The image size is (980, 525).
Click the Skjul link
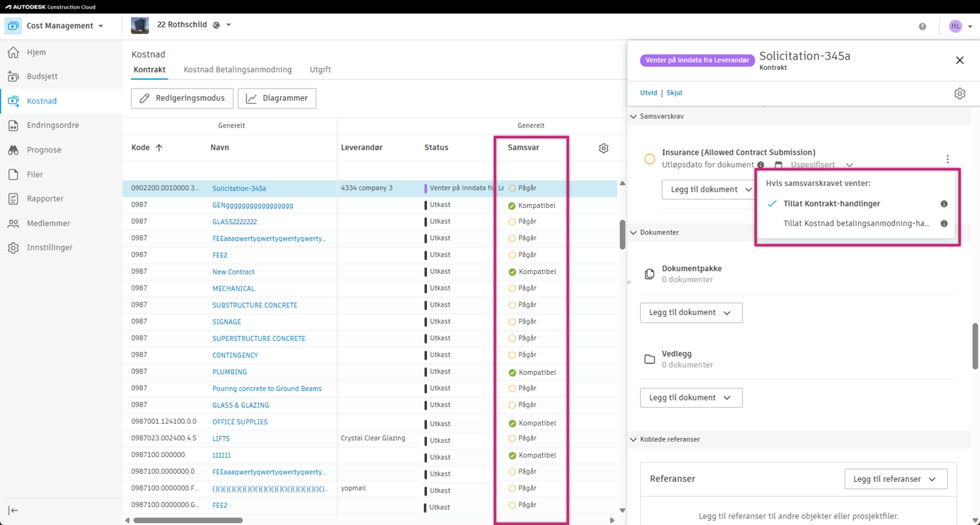674,93
